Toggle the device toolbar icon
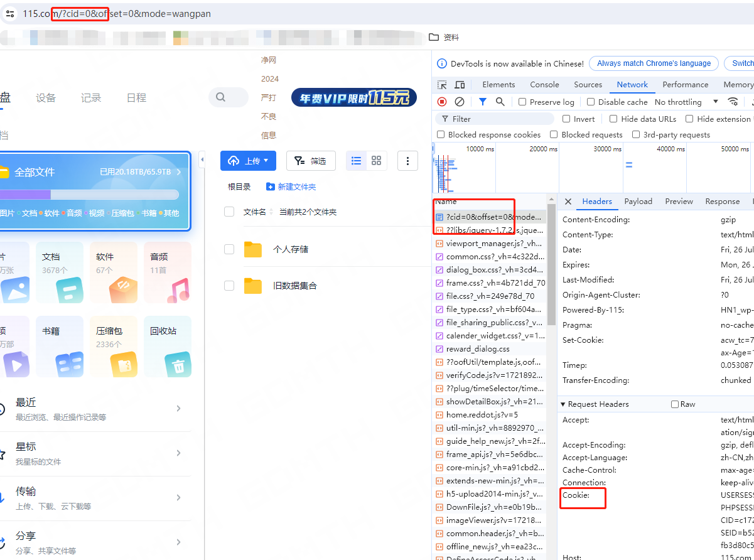This screenshot has width=754, height=560. (460, 85)
